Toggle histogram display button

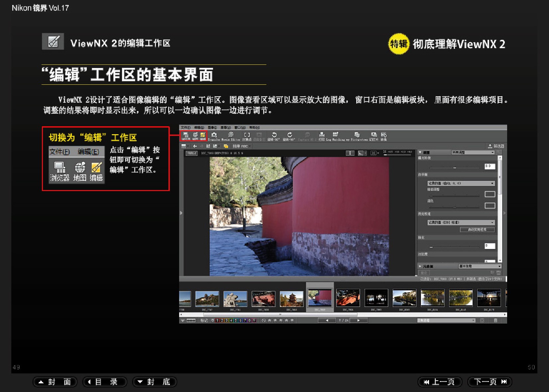pos(361,153)
